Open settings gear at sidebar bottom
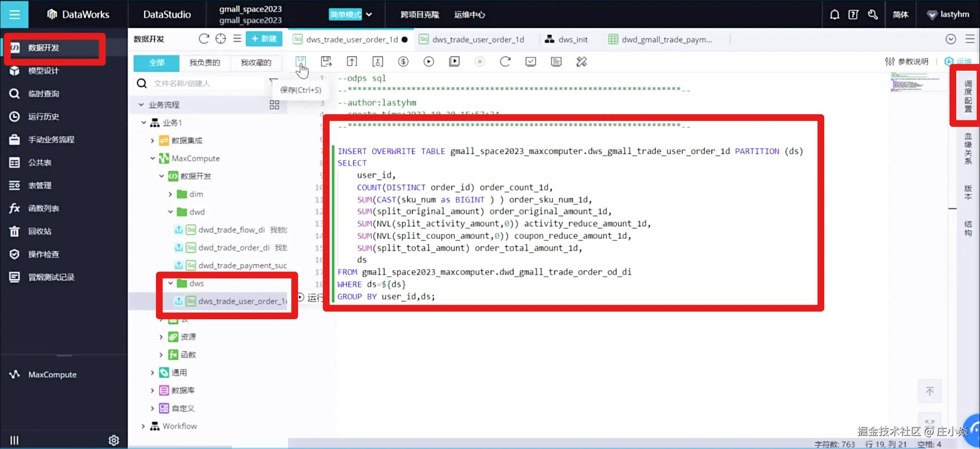 coord(114,440)
